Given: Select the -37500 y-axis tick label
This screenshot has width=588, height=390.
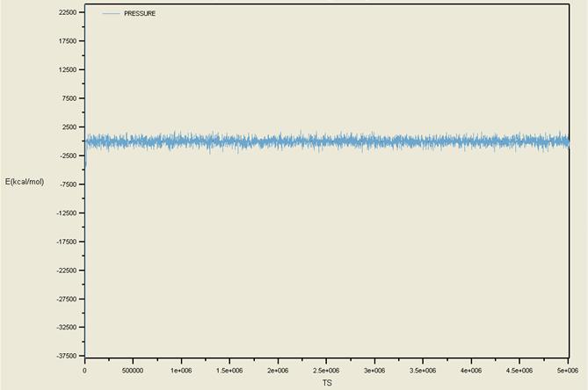Looking at the screenshot, I should tap(63, 356).
